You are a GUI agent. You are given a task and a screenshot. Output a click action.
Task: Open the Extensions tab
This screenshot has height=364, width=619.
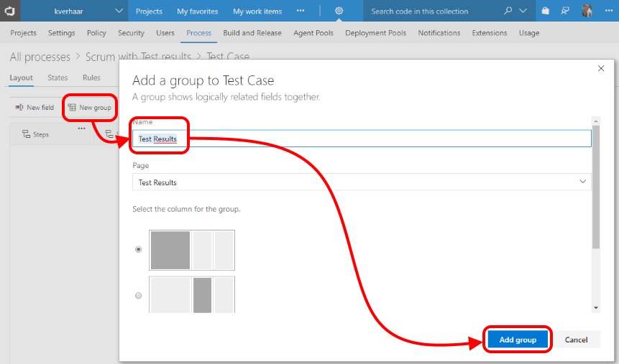489,33
